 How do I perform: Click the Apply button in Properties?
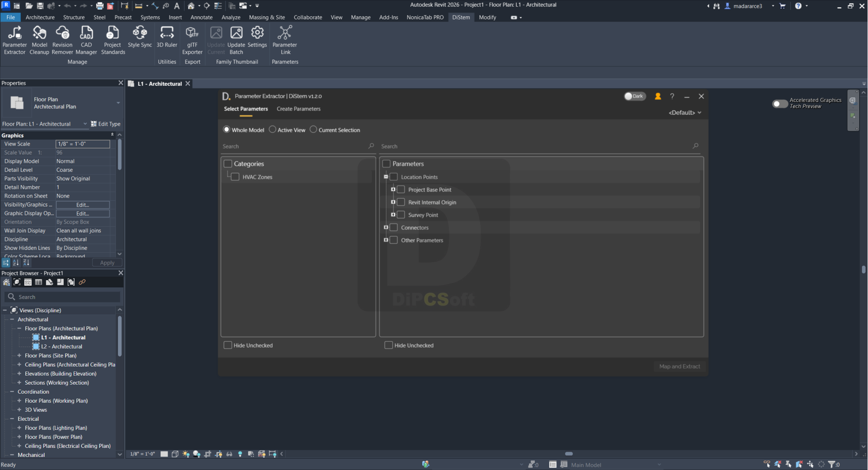(x=107, y=263)
